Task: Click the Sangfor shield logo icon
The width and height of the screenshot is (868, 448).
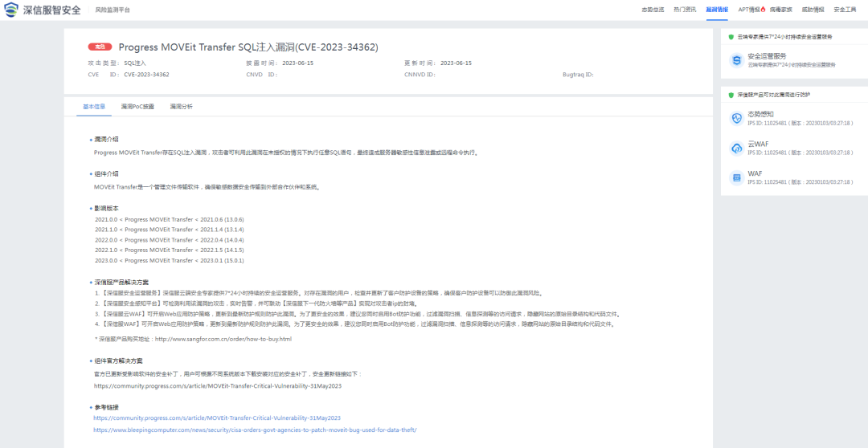Action: click(11, 10)
